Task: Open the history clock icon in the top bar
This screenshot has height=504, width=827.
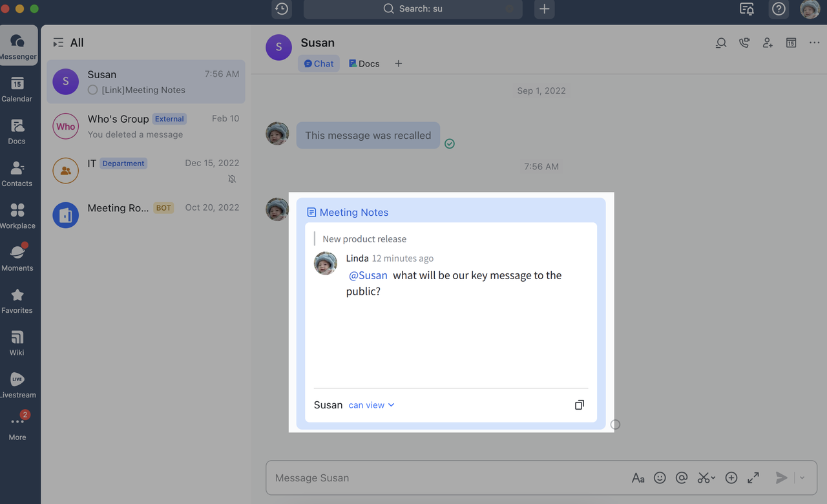Action: 282,9
